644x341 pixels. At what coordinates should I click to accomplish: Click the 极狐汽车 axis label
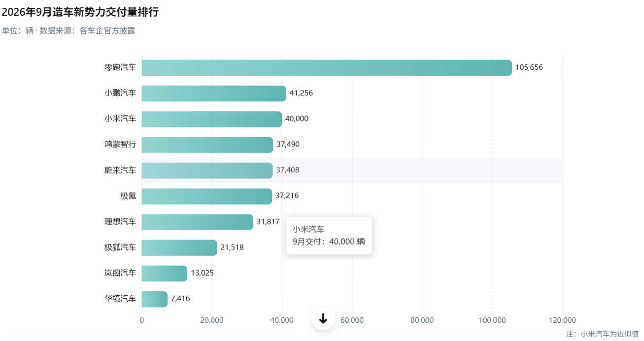tap(120, 247)
